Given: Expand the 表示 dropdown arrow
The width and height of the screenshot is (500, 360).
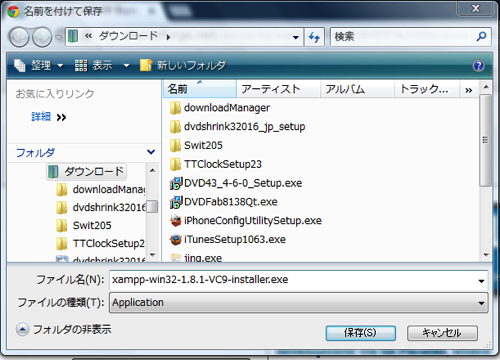Looking at the screenshot, I should pos(126,66).
